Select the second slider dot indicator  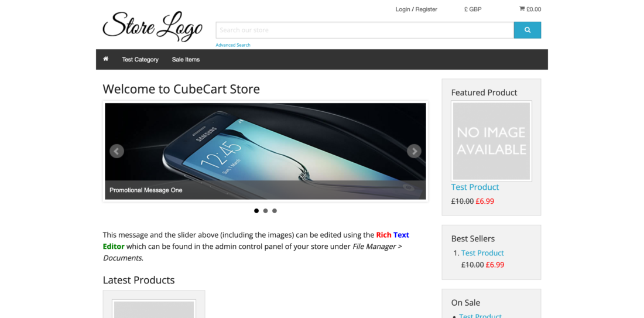click(265, 211)
